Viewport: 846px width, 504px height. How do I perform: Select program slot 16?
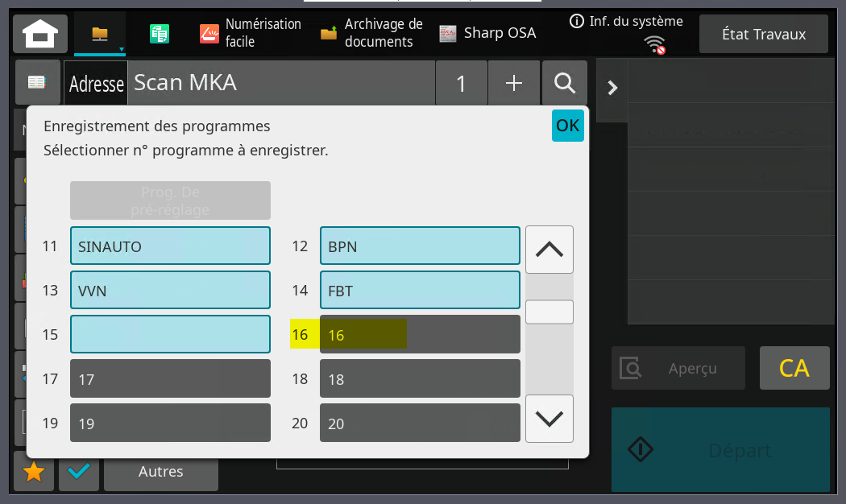click(420, 334)
